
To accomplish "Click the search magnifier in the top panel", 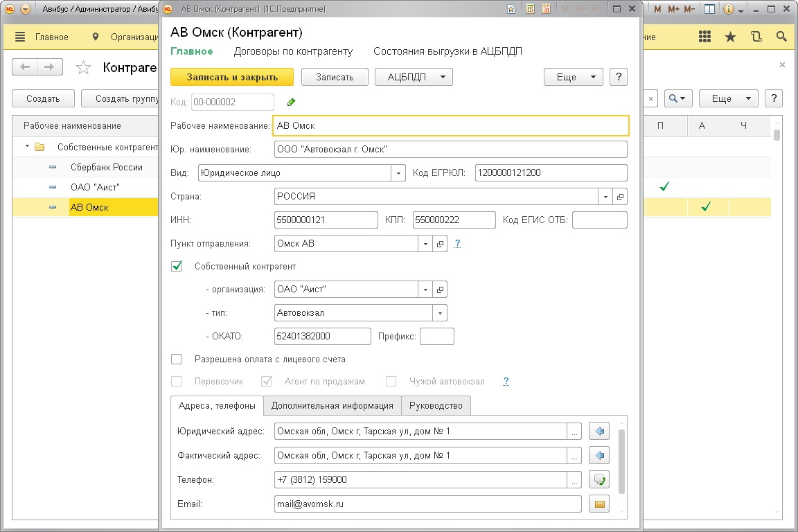I will pos(781,37).
